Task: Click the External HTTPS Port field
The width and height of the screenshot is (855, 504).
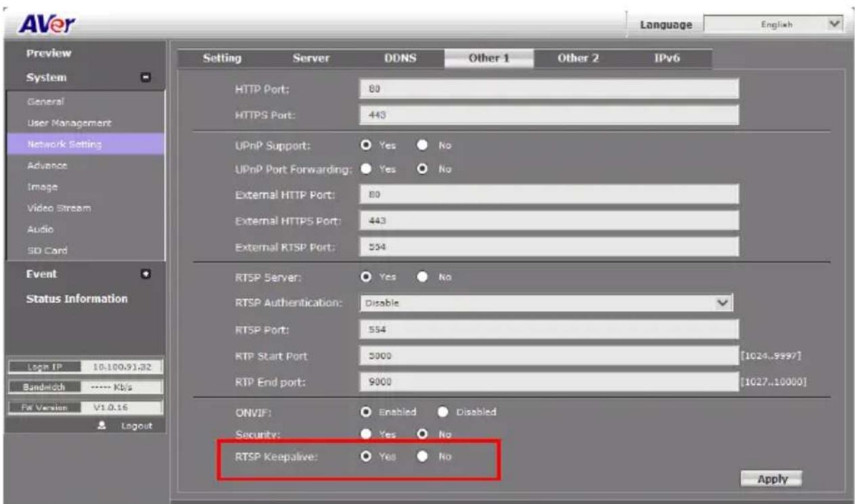Action: (x=549, y=221)
